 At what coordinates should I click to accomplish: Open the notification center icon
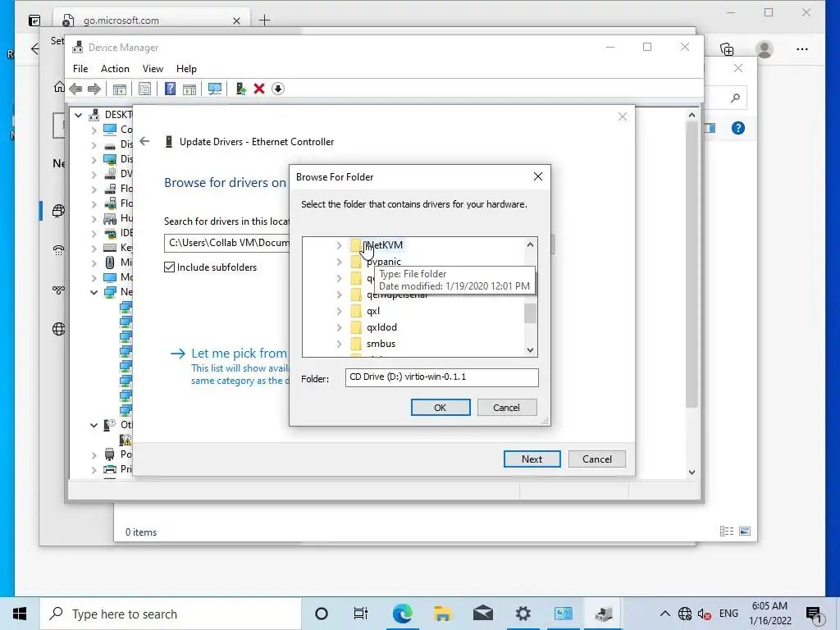click(x=814, y=614)
